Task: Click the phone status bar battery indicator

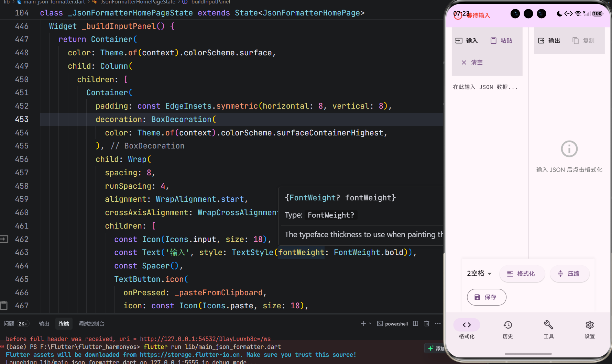Action: pos(598,14)
